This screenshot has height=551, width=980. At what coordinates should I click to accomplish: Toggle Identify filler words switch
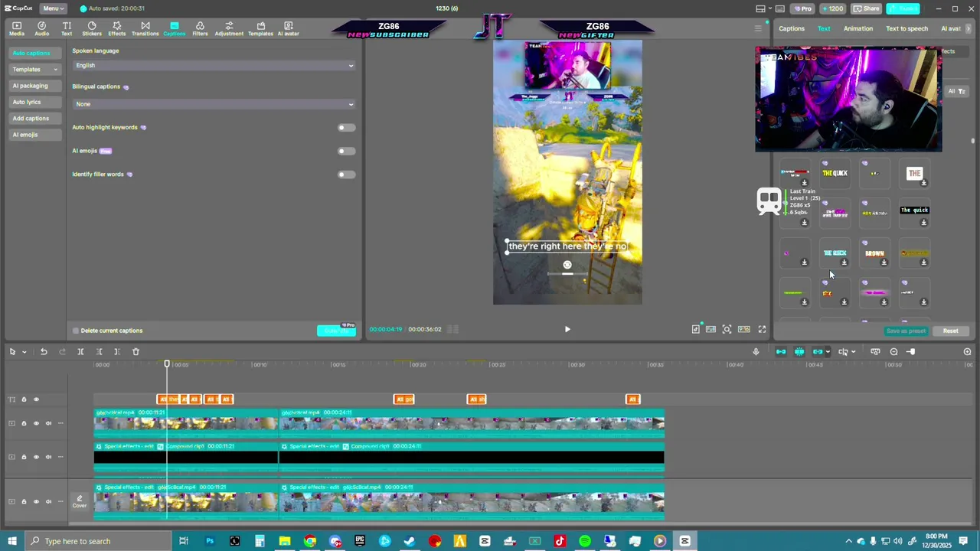pyautogui.click(x=346, y=174)
